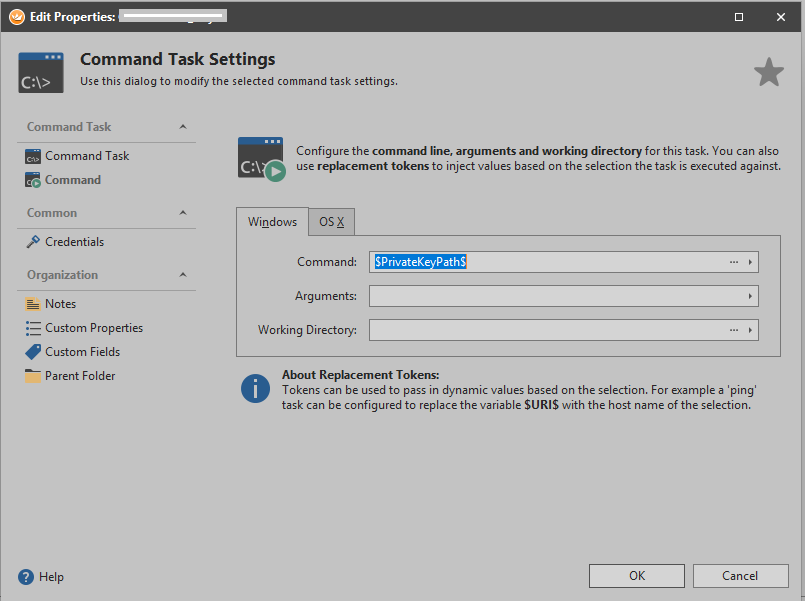Open Credentials via the key icon
This screenshot has height=601, width=805.
[x=33, y=242]
